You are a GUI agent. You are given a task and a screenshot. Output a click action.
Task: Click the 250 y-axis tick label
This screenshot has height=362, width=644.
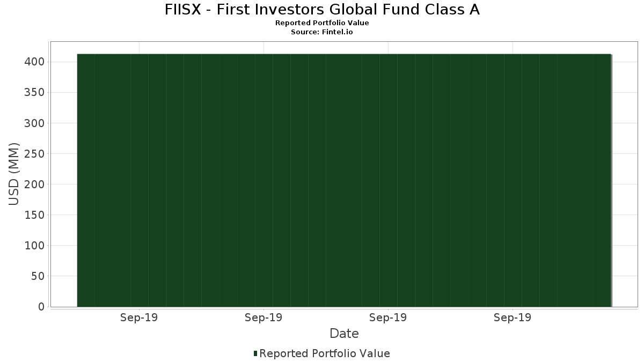[34, 154]
